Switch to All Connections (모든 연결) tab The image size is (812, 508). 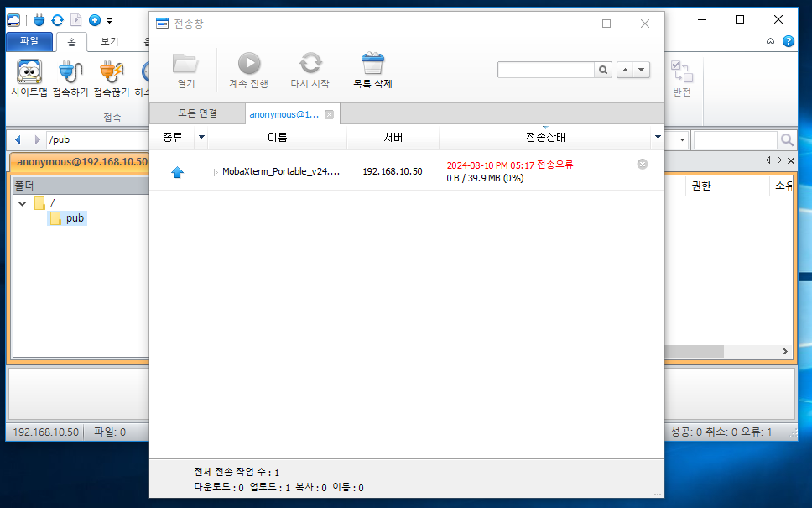pyautogui.click(x=197, y=113)
